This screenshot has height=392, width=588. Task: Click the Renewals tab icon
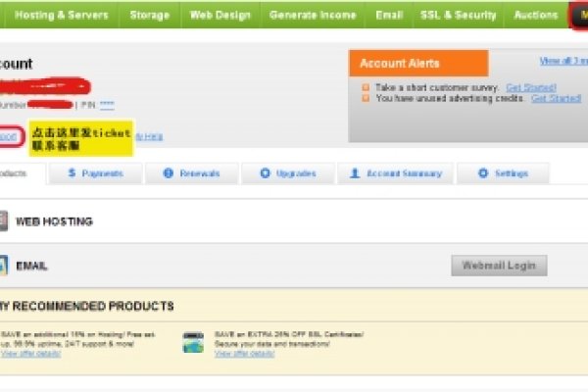point(168,173)
